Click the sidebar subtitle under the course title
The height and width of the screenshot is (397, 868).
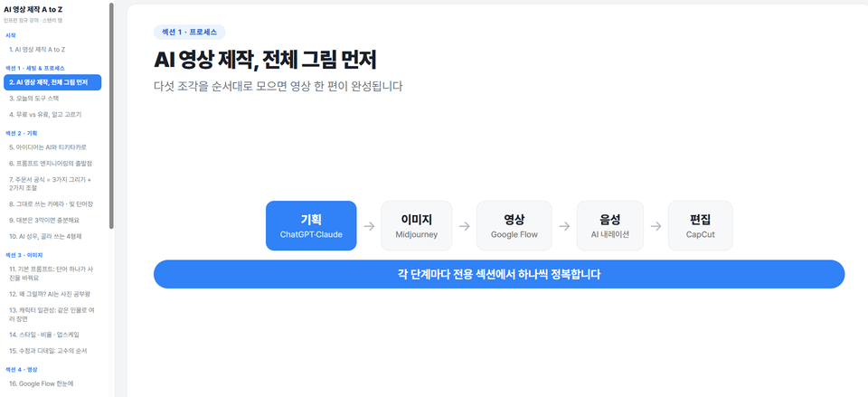33,20
